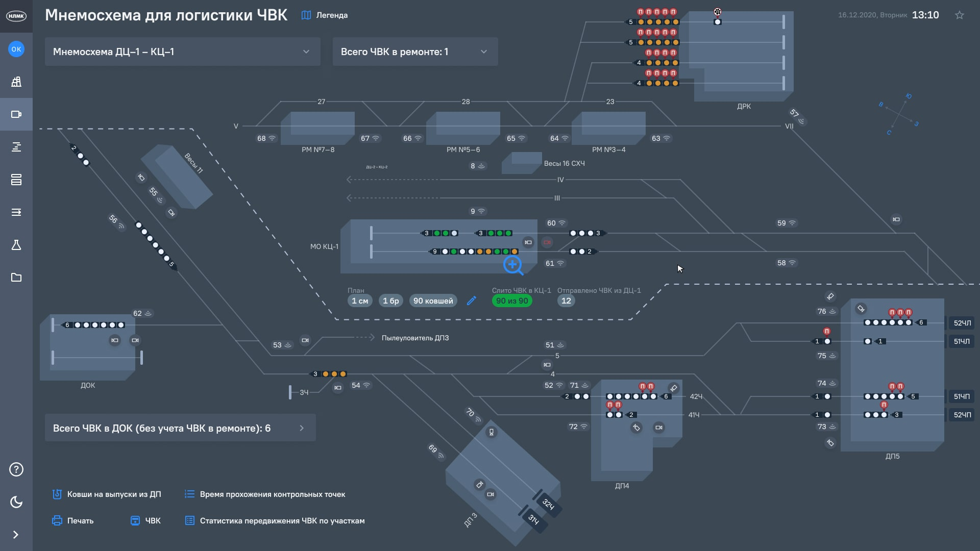Expand the Мнемосхема ДЦ-1 – КЦ-1 dropdown

pos(182,52)
